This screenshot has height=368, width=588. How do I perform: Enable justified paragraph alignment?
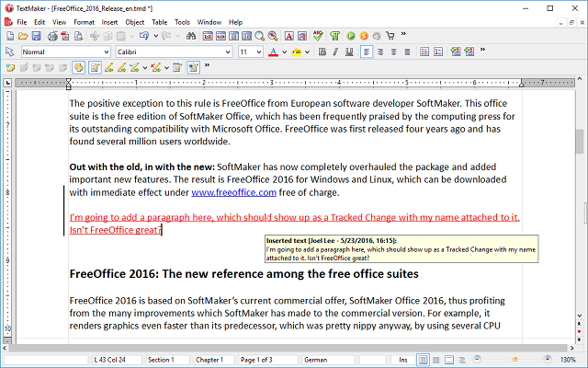407,52
